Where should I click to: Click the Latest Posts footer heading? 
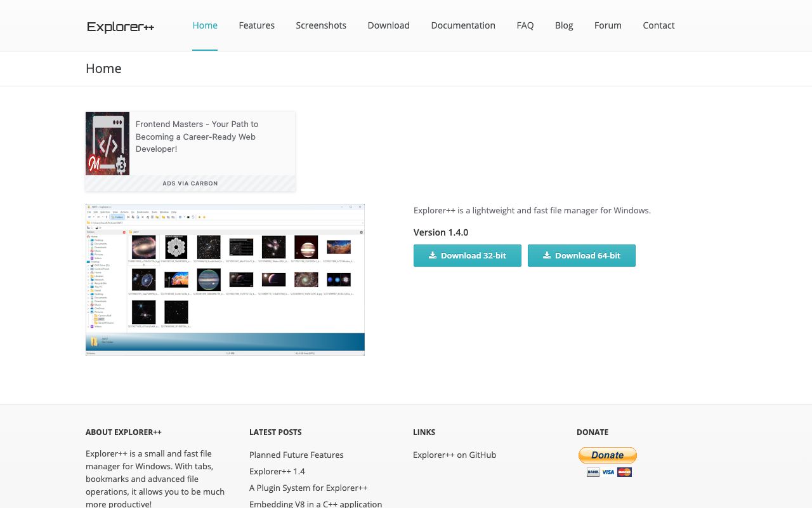(275, 432)
